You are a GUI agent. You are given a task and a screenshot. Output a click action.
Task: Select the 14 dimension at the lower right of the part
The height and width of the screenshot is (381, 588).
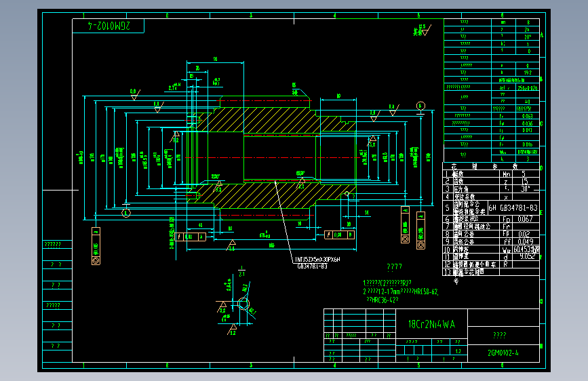[366, 213]
